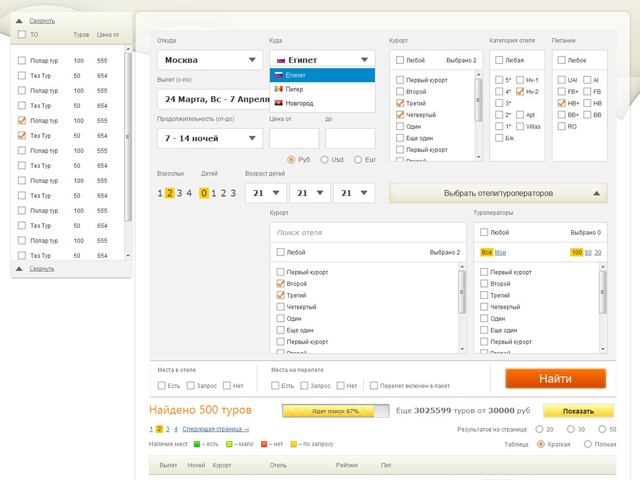Choose the Краткая table view
The width and height of the screenshot is (640, 480).
tap(541, 444)
